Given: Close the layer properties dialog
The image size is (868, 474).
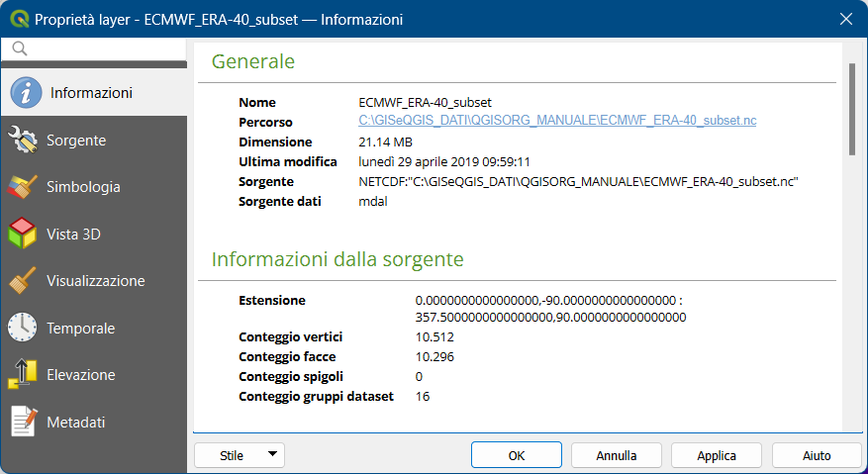Looking at the screenshot, I should (x=846, y=19).
